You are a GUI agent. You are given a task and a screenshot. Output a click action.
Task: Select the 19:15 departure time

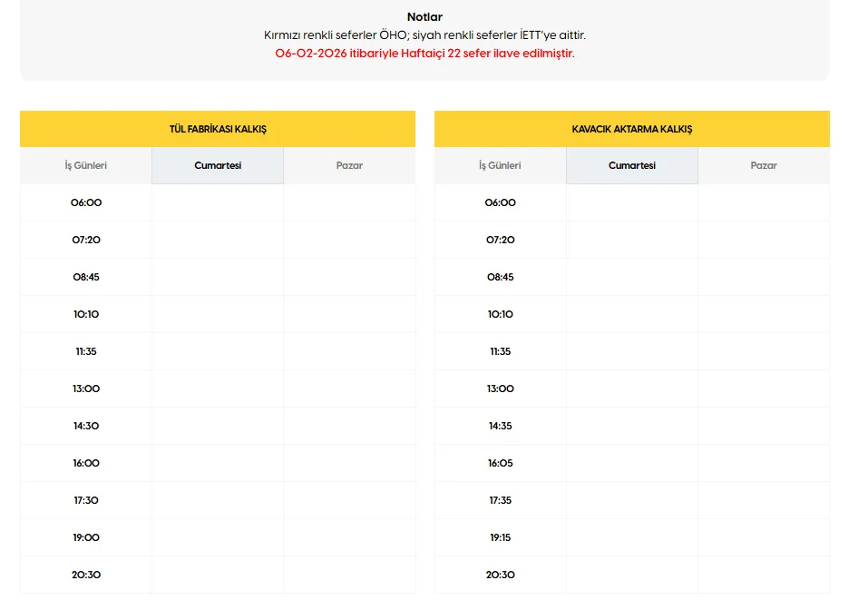500,537
